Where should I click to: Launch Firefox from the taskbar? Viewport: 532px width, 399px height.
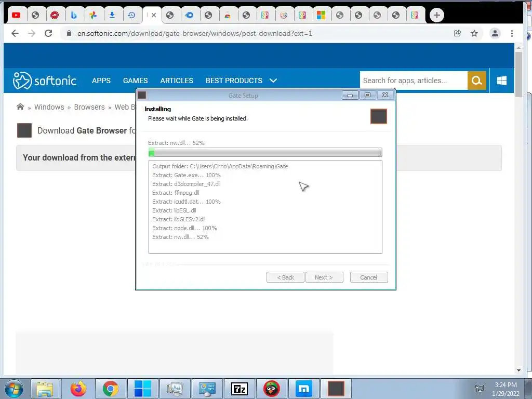[x=78, y=389]
